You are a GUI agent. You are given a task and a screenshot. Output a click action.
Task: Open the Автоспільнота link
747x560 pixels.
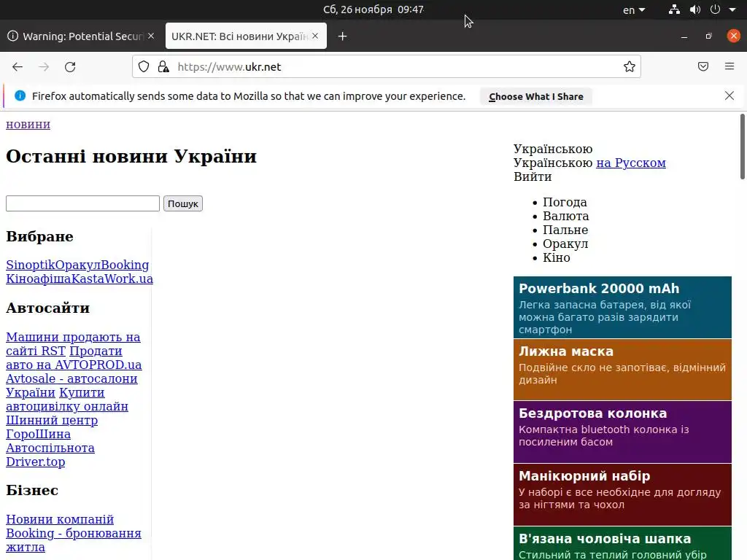point(50,448)
